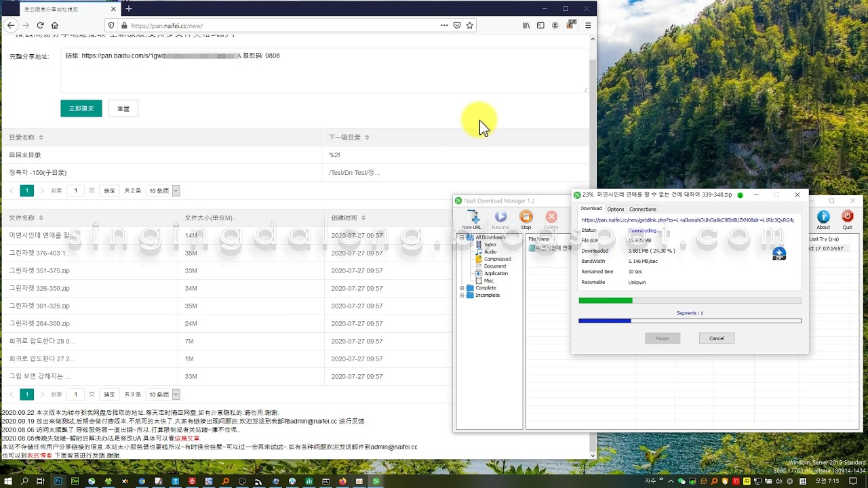Show hidden system tray icons

coord(671,481)
